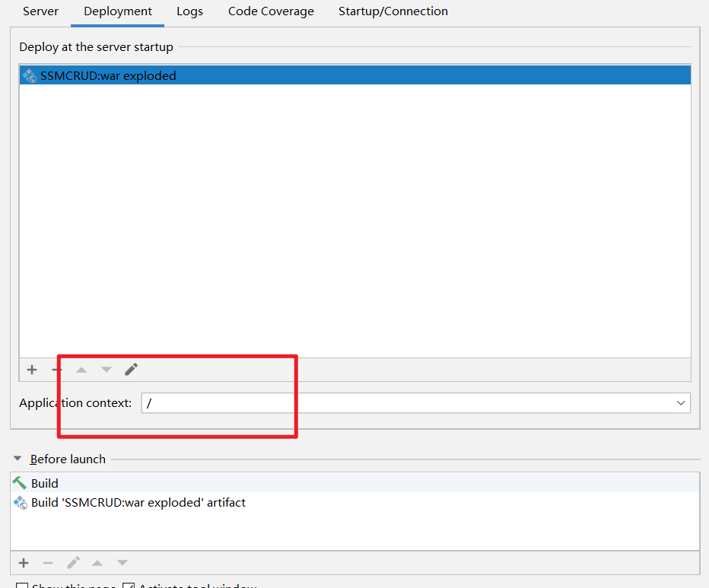The image size is (709, 588).
Task: Edit the selected Before launch task
Action: point(73,563)
